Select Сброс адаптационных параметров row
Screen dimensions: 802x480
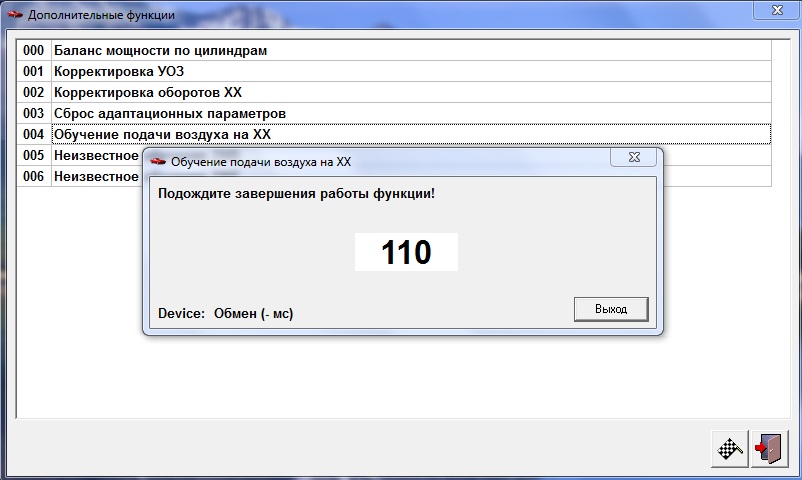tap(169, 113)
